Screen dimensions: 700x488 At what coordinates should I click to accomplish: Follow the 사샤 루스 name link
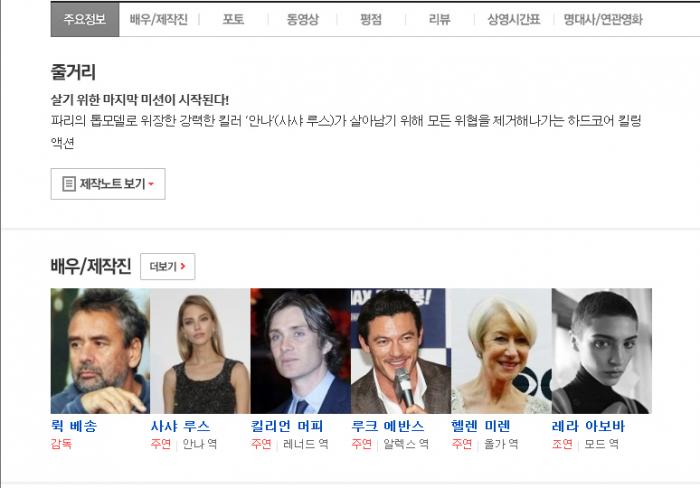pos(180,426)
